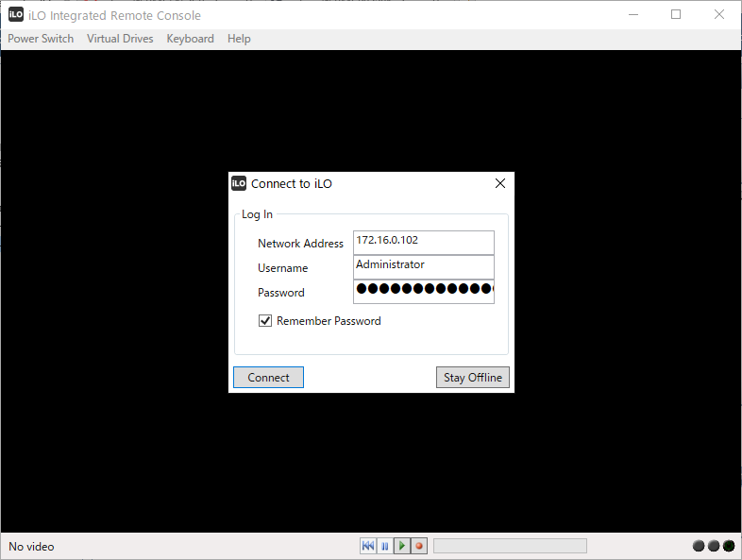Click the iLO icon in dialog title
The image size is (742, 560).
tap(239, 183)
